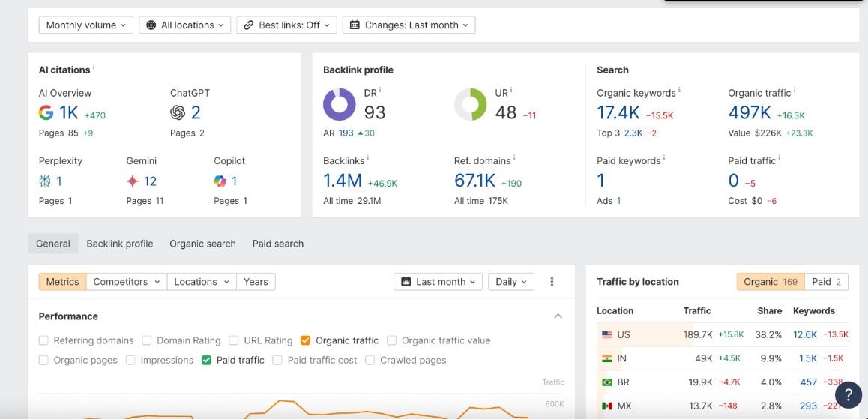This screenshot has height=419, width=868.
Task: Uncheck the Paid traffic checkbox
Action: pyautogui.click(x=206, y=361)
